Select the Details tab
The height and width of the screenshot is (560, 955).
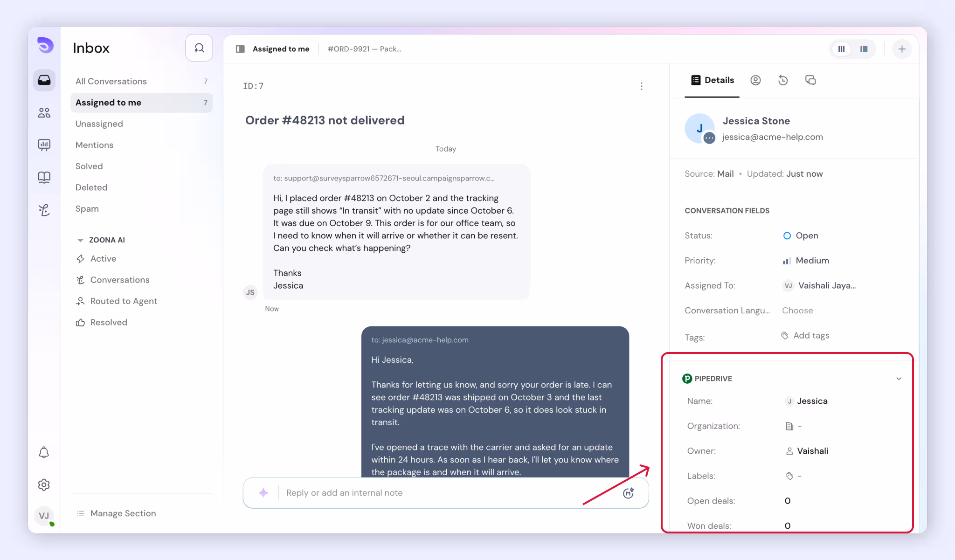[x=712, y=80]
